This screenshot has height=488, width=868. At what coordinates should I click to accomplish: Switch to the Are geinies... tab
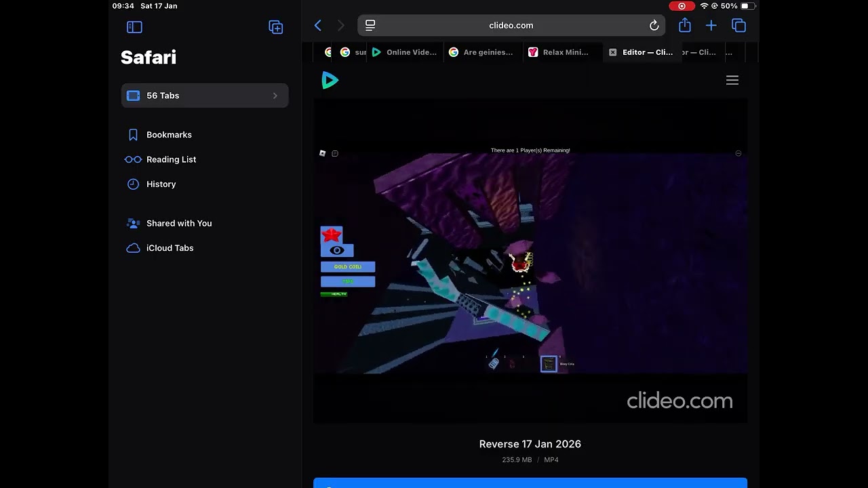(x=482, y=52)
